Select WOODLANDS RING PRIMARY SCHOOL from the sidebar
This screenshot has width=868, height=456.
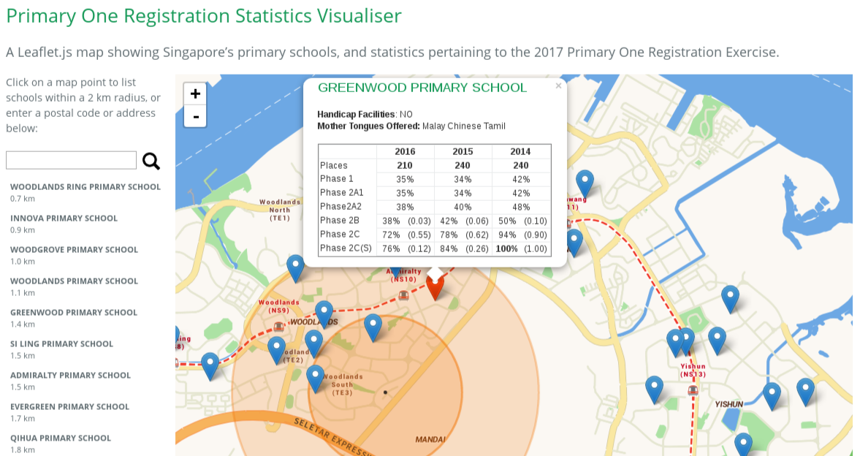pyautogui.click(x=85, y=186)
